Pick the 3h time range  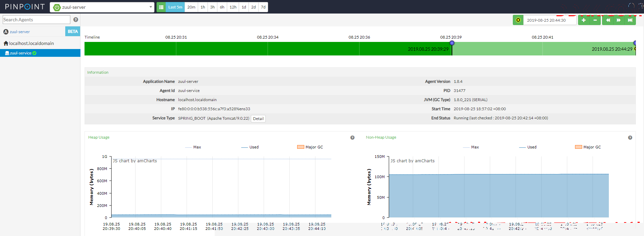pyautogui.click(x=212, y=7)
